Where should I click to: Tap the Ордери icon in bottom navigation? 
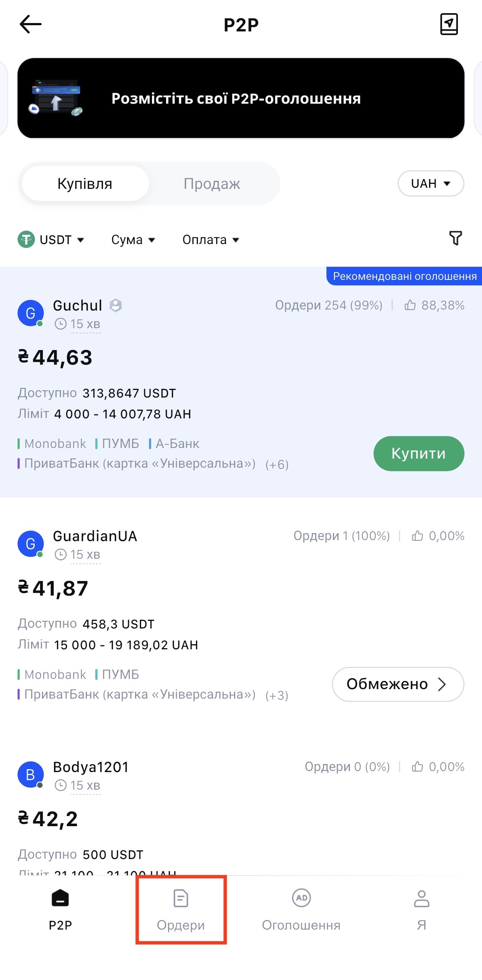(x=181, y=899)
